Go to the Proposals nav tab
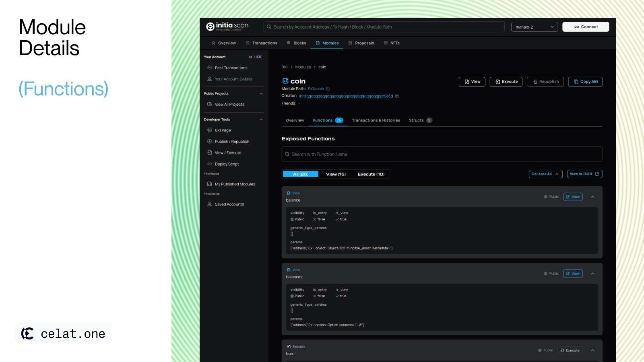This screenshot has height=362, width=644. [x=361, y=43]
